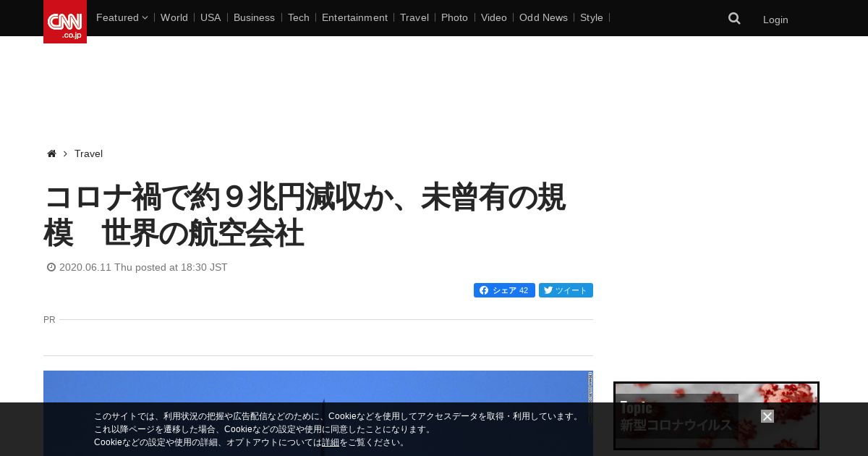This screenshot has width=868, height=456.
Task: Tweet the article with ツイート button
Action: pyautogui.click(x=566, y=290)
